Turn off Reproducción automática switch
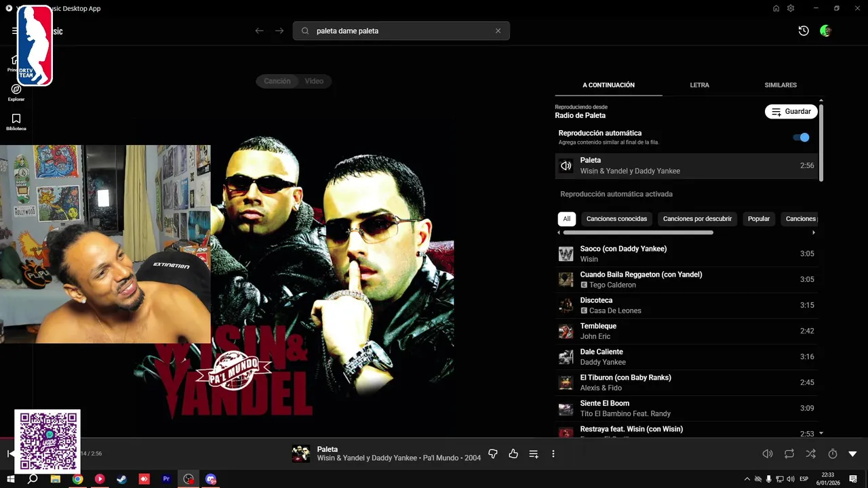 802,137
